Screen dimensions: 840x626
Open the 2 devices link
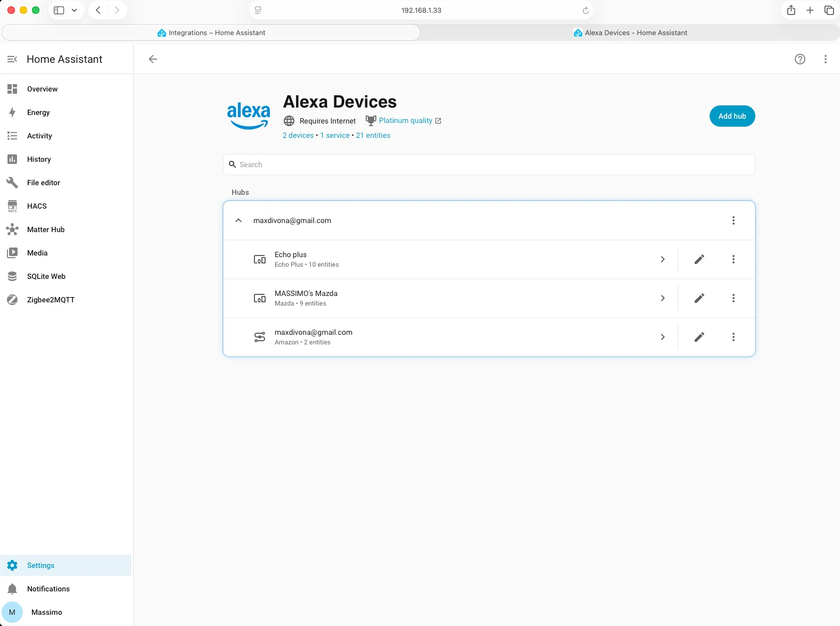pos(298,135)
